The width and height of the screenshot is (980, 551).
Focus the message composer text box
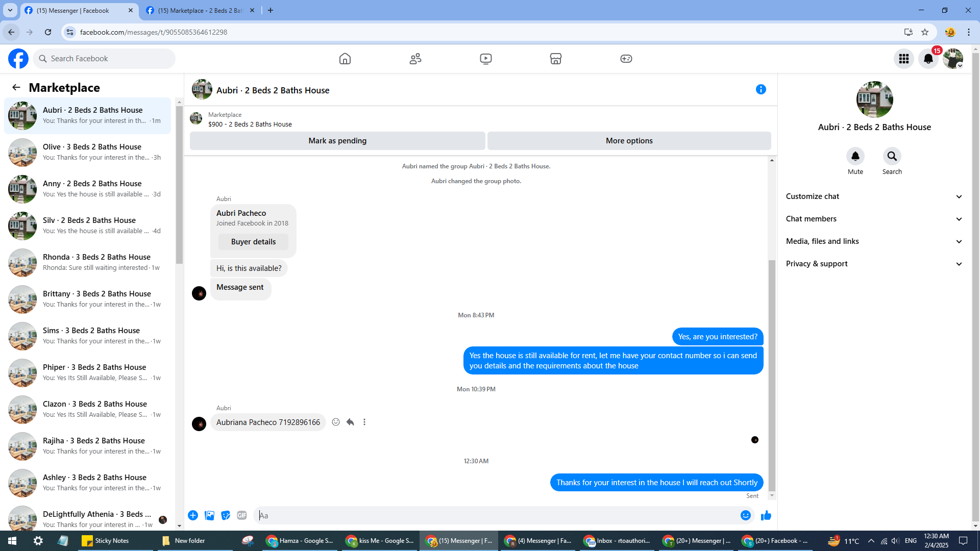coord(496,515)
